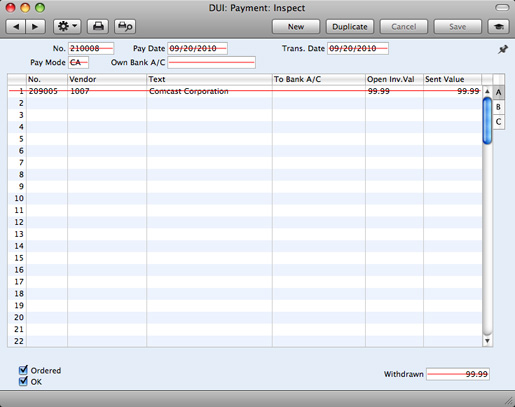Click the Pay Mode field
Viewport: 515px width, 407px height.
pyautogui.click(x=78, y=62)
